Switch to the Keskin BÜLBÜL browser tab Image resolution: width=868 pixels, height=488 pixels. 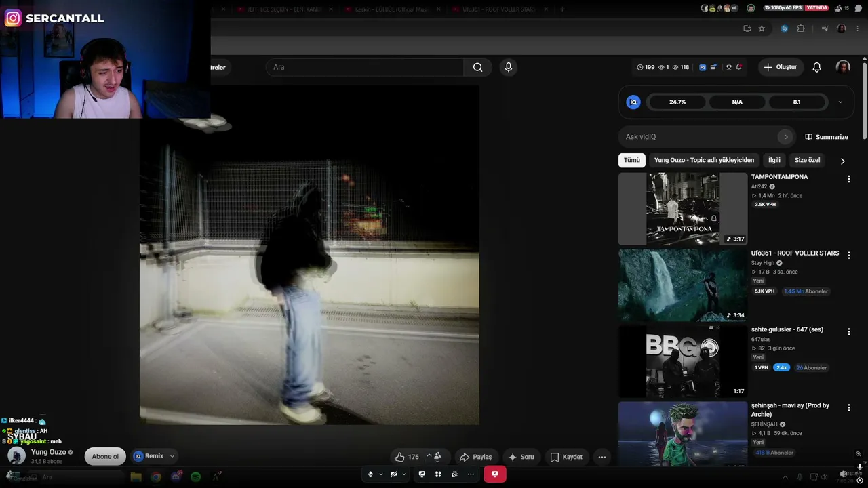[393, 9]
